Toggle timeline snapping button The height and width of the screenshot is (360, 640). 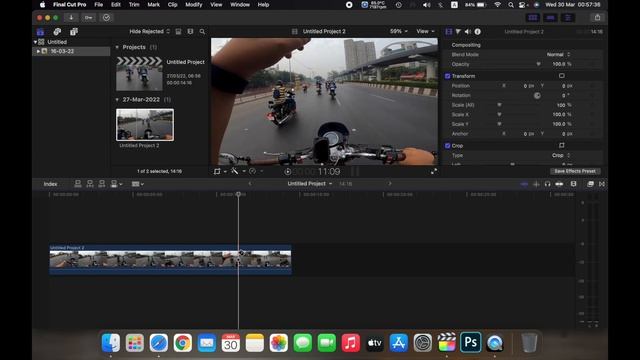pos(559,184)
